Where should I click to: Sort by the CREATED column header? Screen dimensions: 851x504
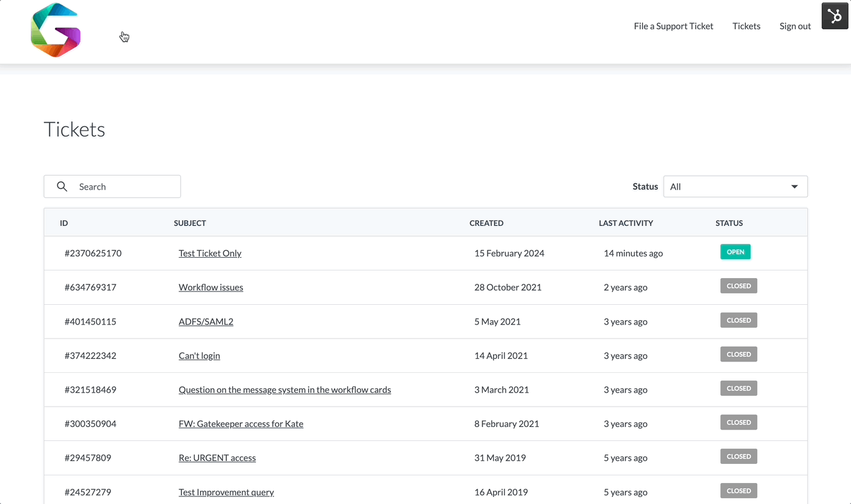(x=487, y=223)
